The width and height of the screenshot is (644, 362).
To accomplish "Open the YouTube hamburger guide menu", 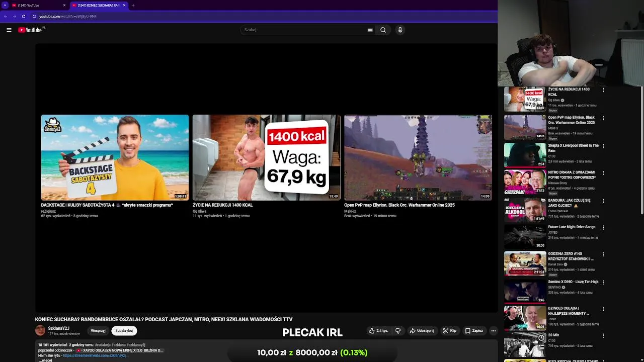I will pyautogui.click(x=9, y=30).
